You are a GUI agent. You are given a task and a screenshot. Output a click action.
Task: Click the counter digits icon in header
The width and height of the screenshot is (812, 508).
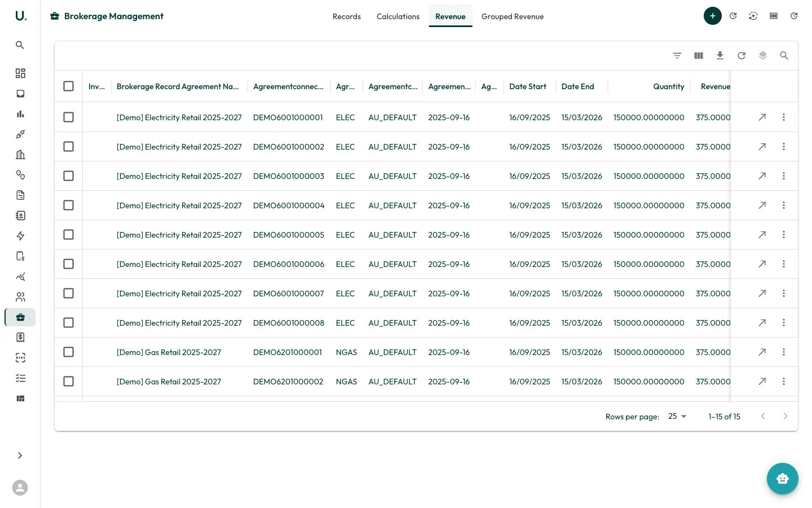pos(774,16)
